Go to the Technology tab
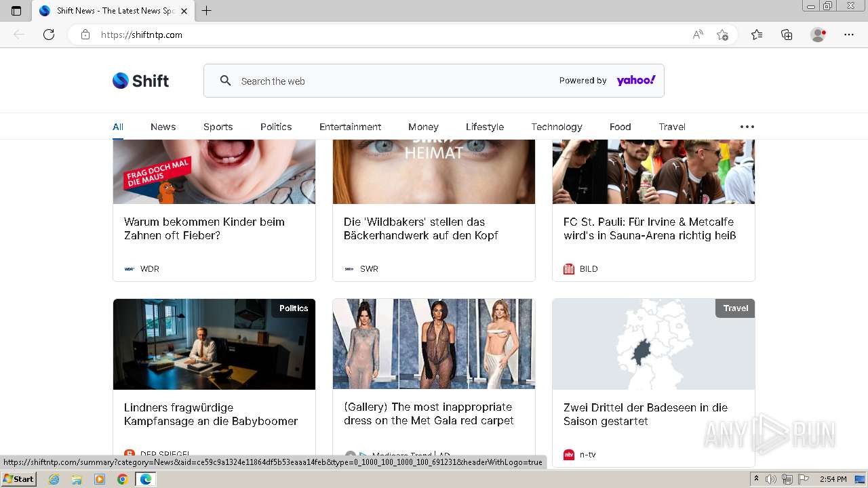 pos(557,127)
